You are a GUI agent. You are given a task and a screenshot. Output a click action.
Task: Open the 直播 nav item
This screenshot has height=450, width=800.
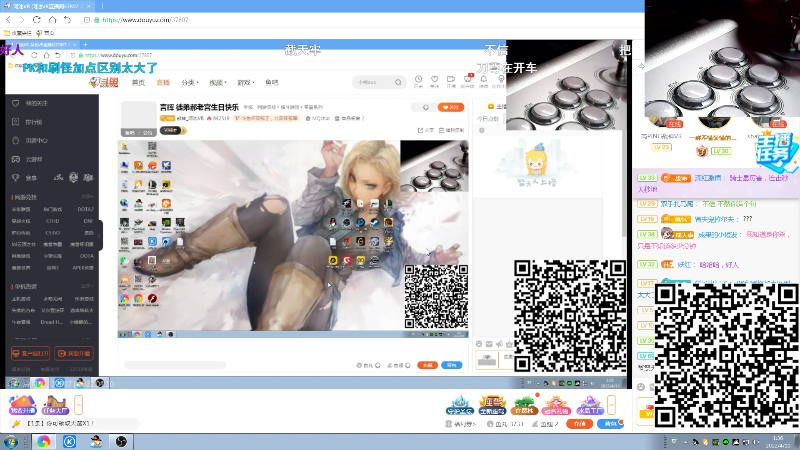coord(163,82)
